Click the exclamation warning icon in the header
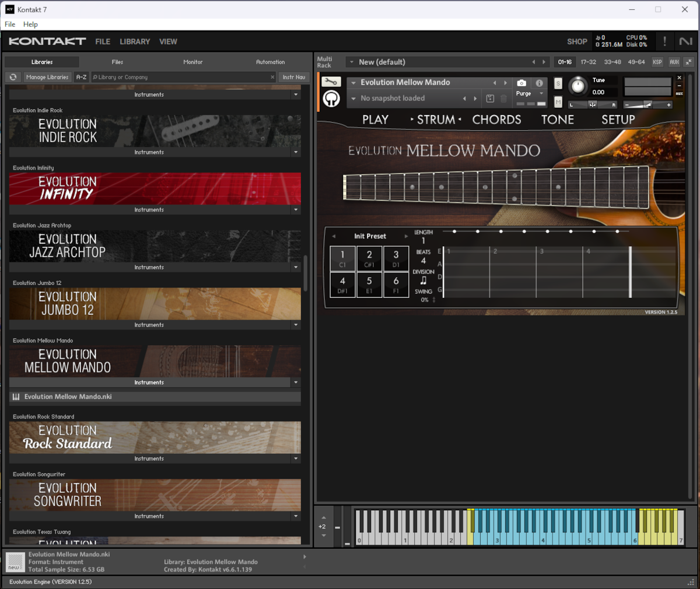 pos(664,41)
